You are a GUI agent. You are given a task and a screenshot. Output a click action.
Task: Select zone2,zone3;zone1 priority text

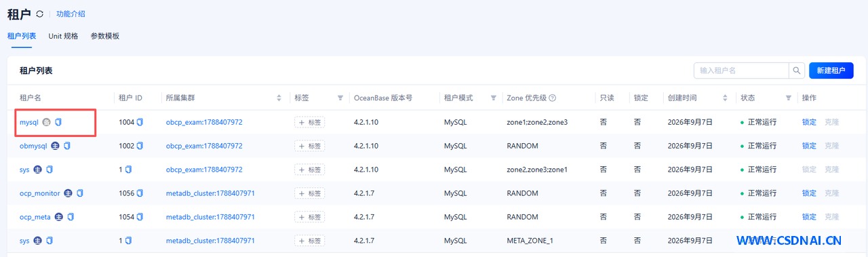[x=537, y=170]
